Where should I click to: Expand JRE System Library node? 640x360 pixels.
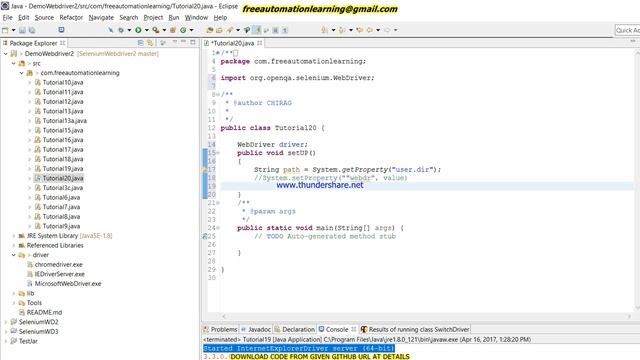[13, 236]
